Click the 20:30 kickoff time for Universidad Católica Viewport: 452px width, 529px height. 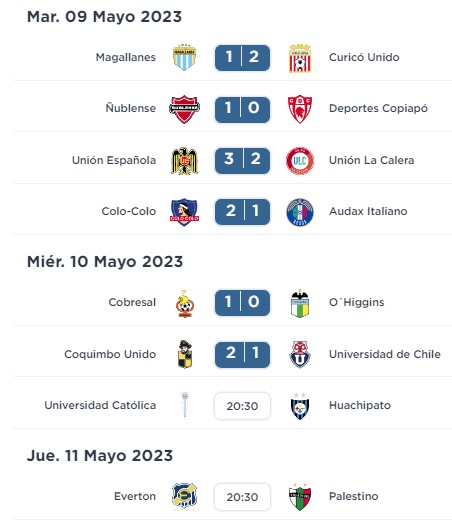pyautogui.click(x=242, y=406)
